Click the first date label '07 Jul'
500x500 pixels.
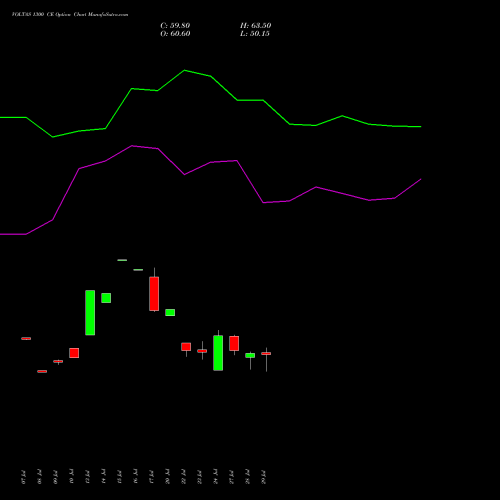[x=23, y=477]
